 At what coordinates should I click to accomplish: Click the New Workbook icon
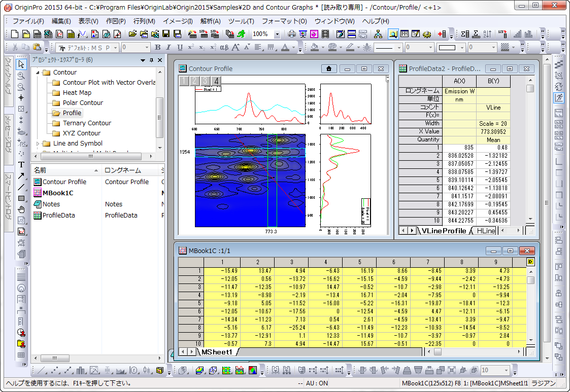pos(37,34)
